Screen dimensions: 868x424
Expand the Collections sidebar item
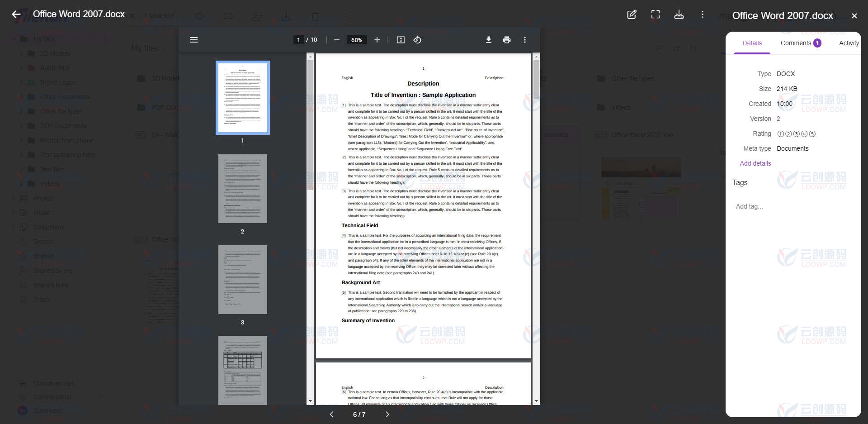click(13, 227)
